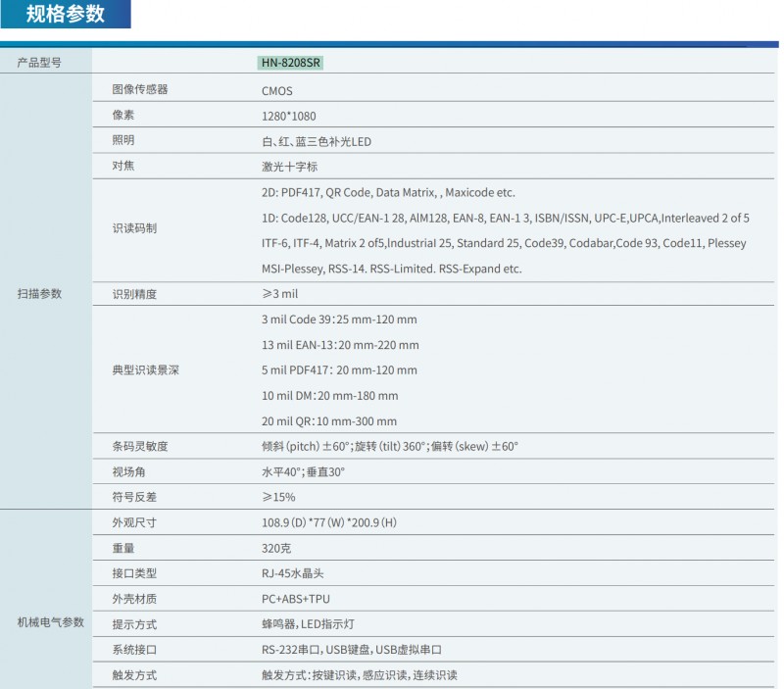The height and width of the screenshot is (689, 784).
Task: Click the 识读码制 row label
Action: [134, 228]
